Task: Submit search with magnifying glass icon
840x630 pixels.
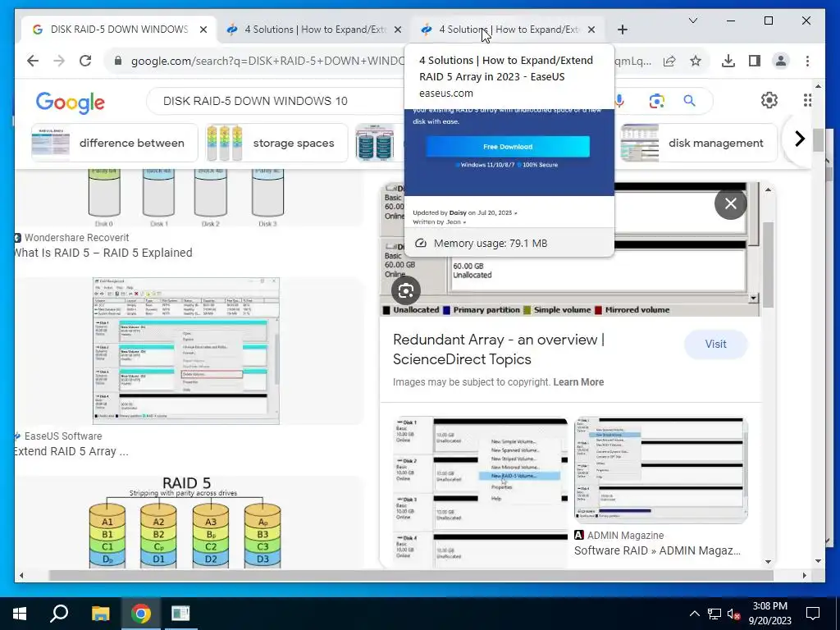Action: click(x=689, y=101)
